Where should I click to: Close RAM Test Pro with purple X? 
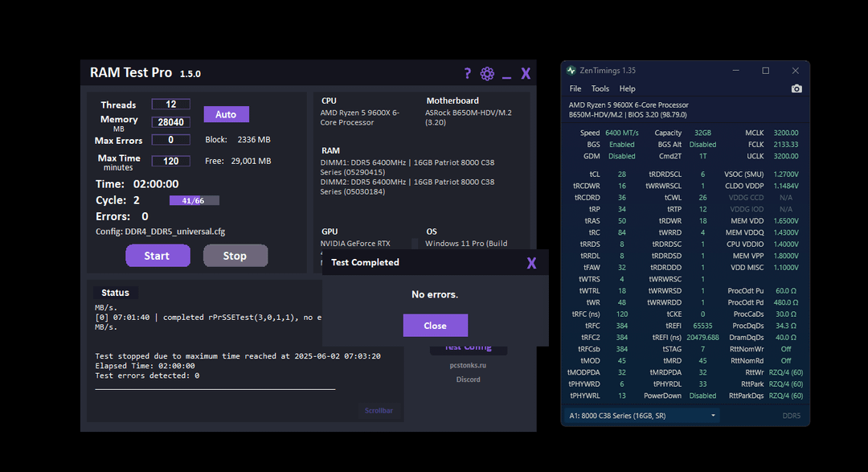[x=526, y=74]
